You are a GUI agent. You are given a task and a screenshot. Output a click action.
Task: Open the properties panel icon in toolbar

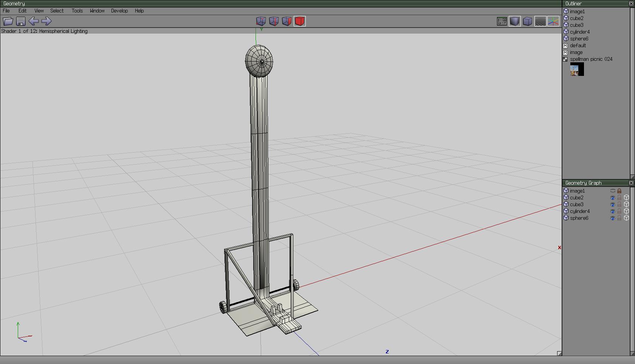[x=502, y=21]
